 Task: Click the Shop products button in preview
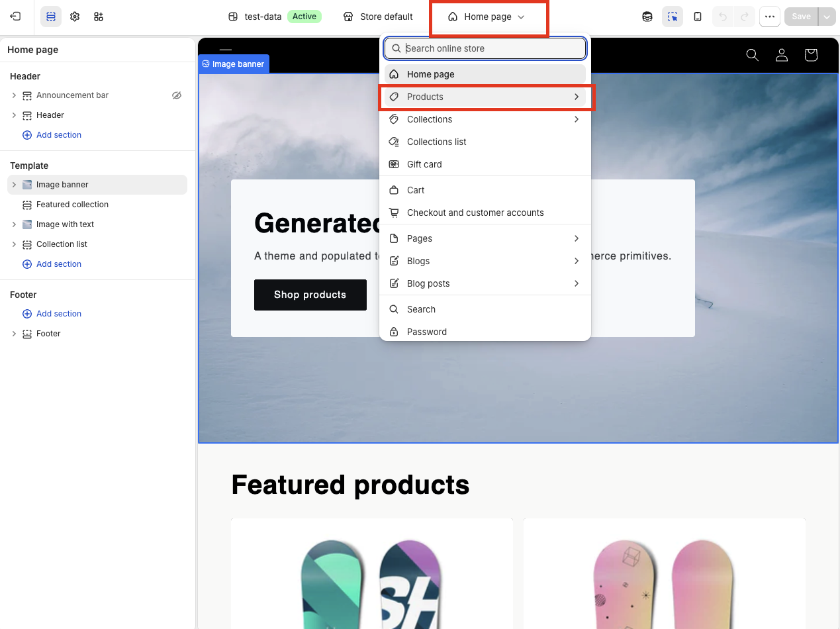coord(310,295)
